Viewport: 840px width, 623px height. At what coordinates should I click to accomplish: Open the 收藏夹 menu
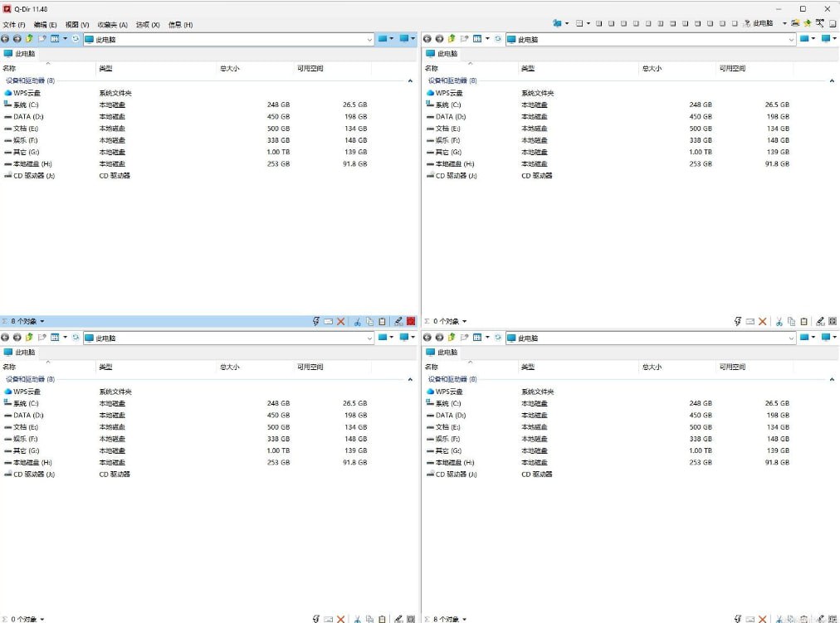110,24
